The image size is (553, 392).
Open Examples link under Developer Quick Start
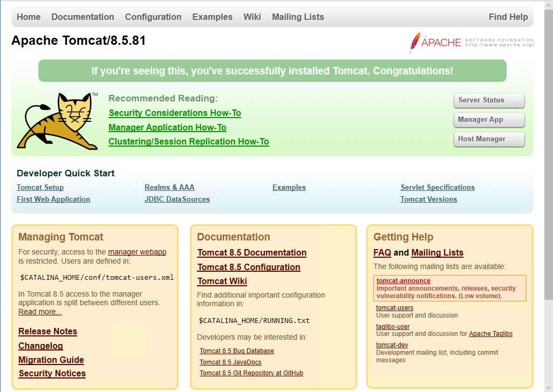[289, 188]
